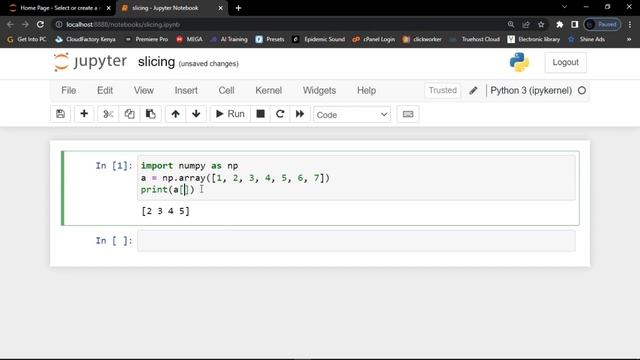
Task: Open the Widgets menu
Action: (319, 91)
